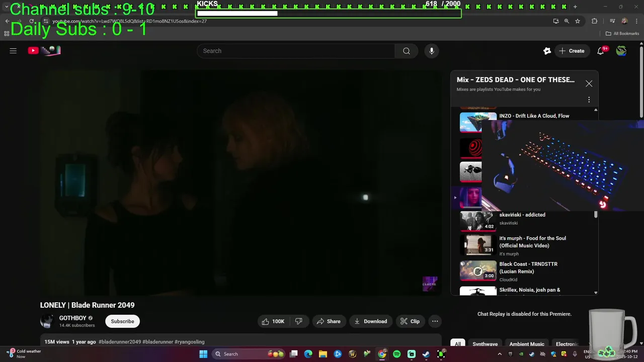Viewport: 644px width, 362px height.
Task: Open more actions ellipsis beside Clip
Action: (435, 321)
